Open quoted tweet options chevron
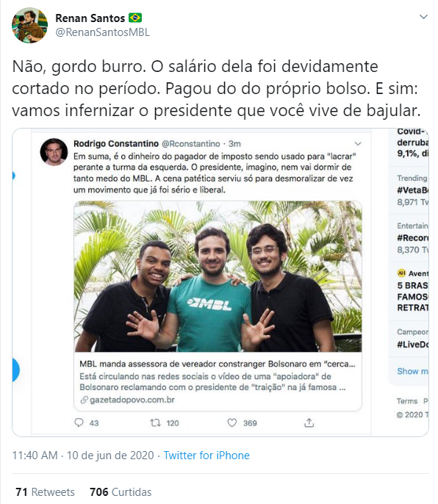The width and height of the screenshot is (438, 504). [x=358, y=144]
